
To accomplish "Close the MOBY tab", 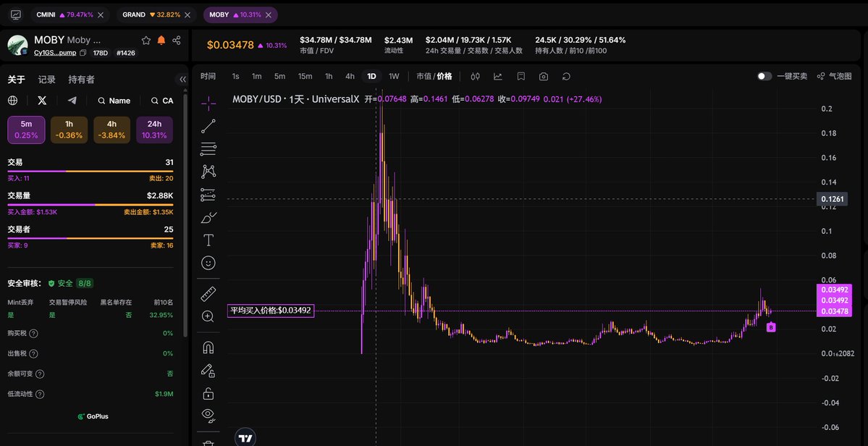I will [269, 15].
